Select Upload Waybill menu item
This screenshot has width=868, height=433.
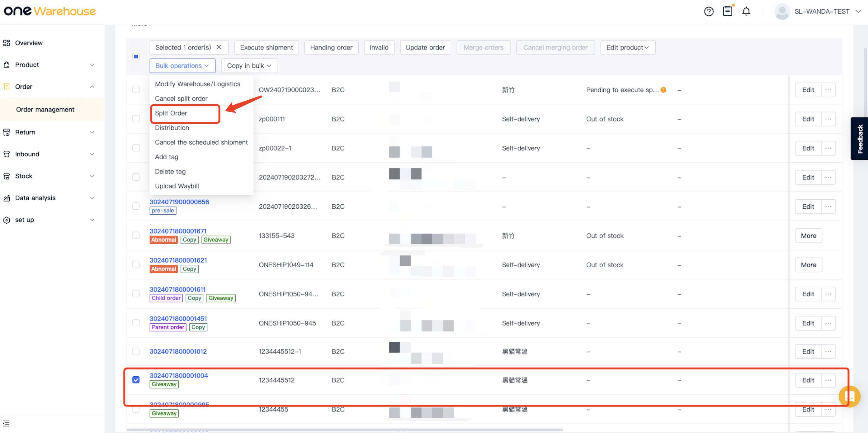pyautogui.click(x=177, y=186)
